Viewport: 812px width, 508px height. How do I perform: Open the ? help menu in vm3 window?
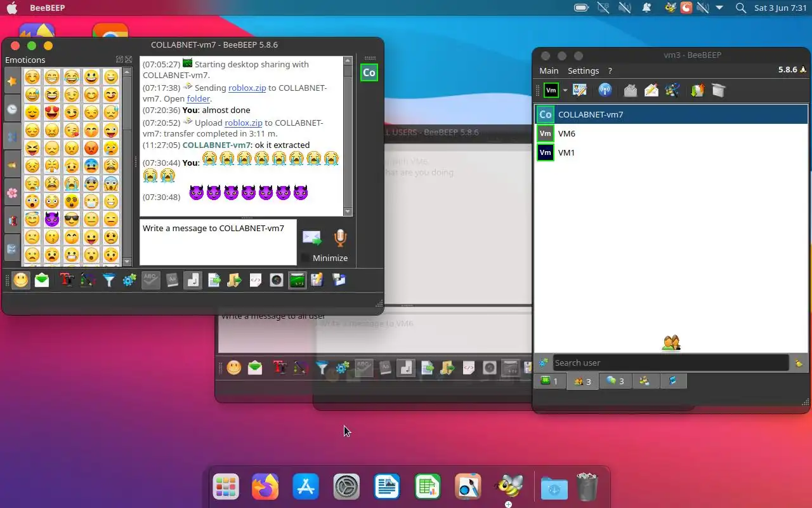[610, 70]
